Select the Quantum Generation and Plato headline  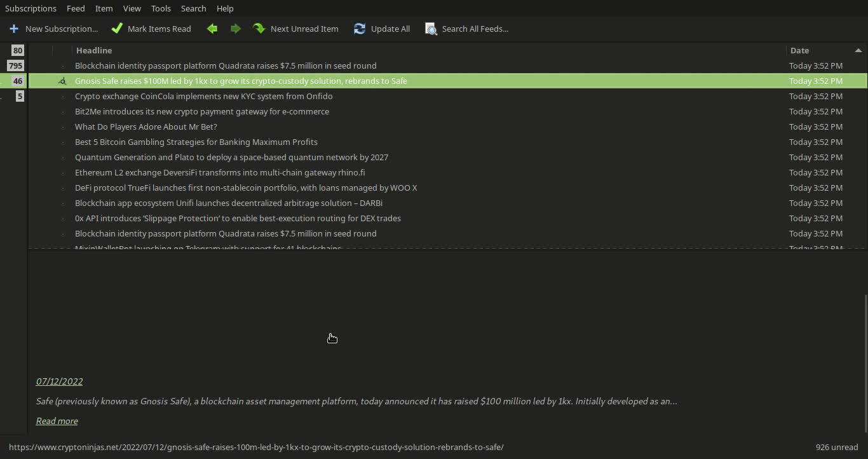coord(231,157)
